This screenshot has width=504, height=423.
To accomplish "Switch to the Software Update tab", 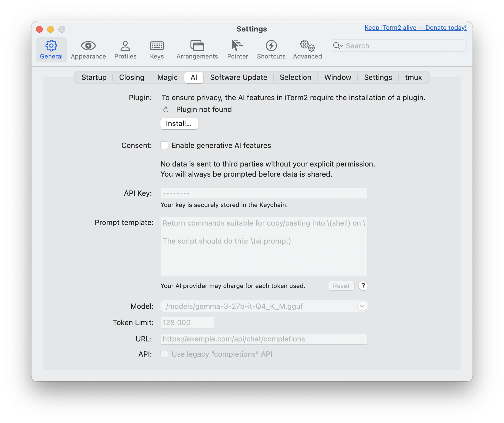I will [x=238, y=77].
